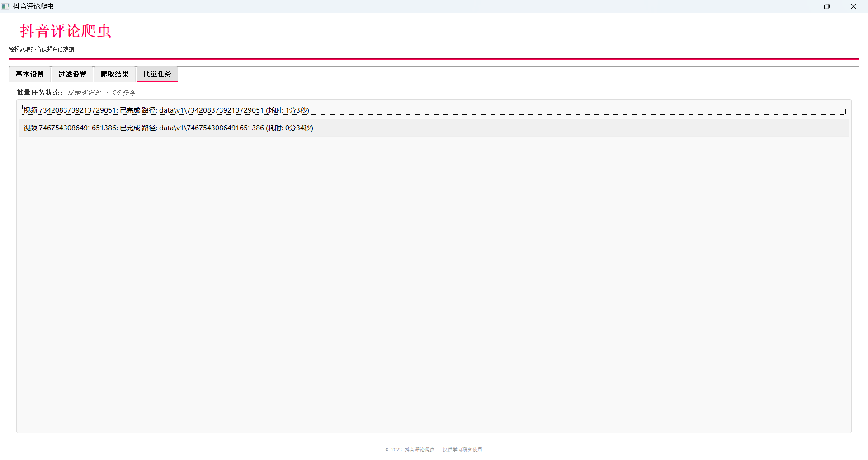Click the 2023 copyright footer text
The height and width of the screenshot is (460, 868).
pyautogui.click(x=434, y=450)
